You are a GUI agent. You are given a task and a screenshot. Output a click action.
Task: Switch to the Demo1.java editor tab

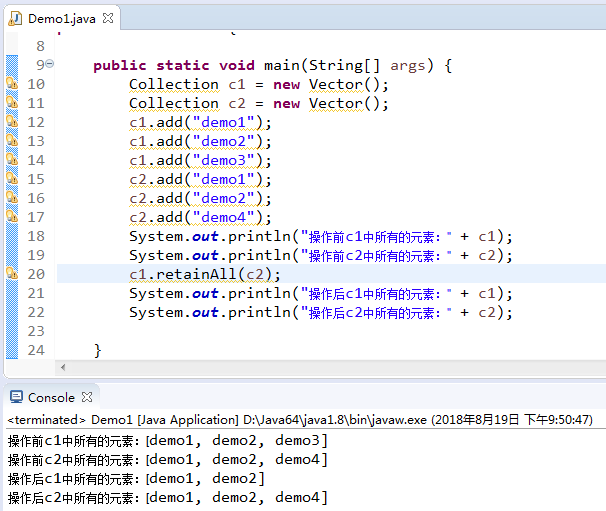pos(61,18)
